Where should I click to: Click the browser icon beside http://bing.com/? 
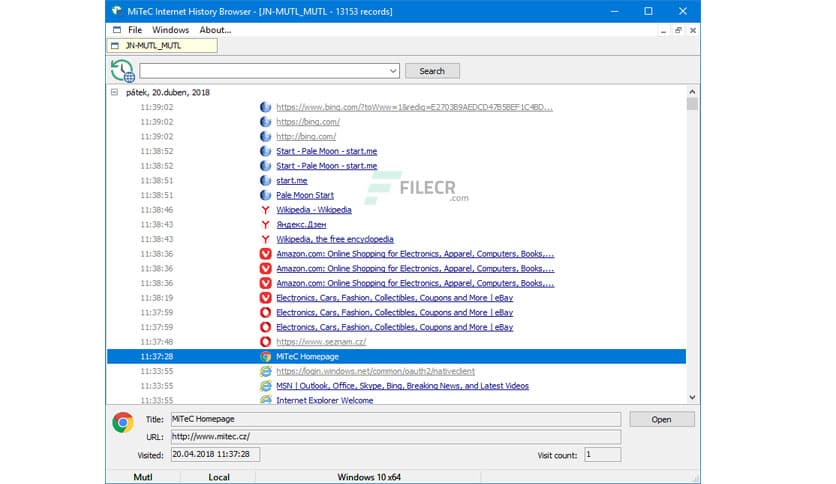coord(265,136)
